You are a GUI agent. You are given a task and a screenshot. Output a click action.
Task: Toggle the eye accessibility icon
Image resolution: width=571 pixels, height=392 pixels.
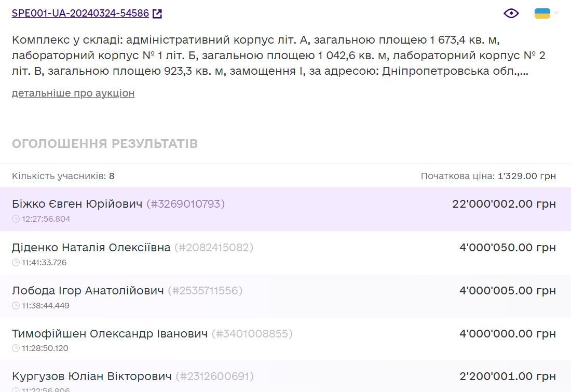click(511, 13)
